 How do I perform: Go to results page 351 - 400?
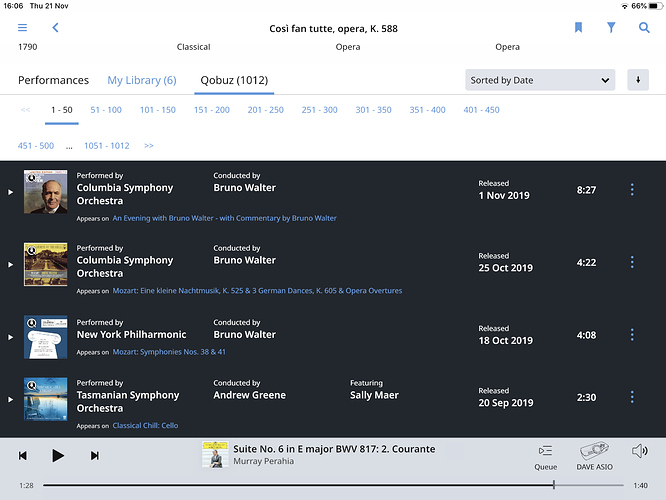[x=427, y=110]
